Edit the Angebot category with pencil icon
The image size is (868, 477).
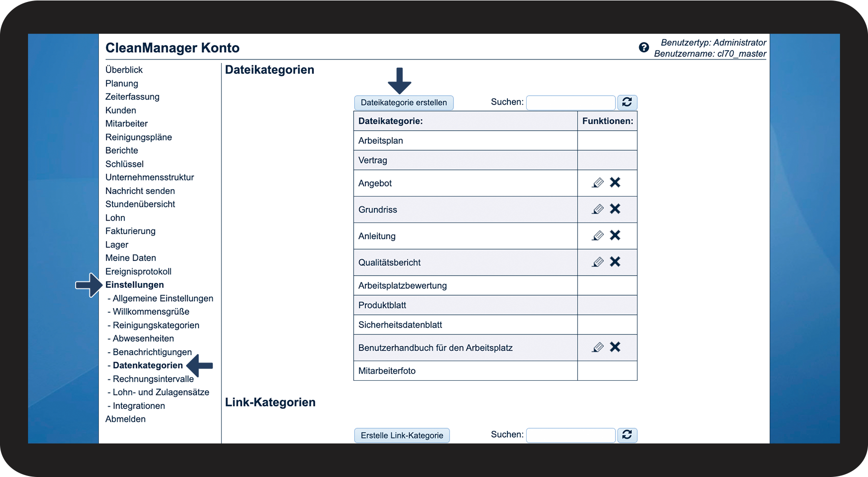(598, 183)
